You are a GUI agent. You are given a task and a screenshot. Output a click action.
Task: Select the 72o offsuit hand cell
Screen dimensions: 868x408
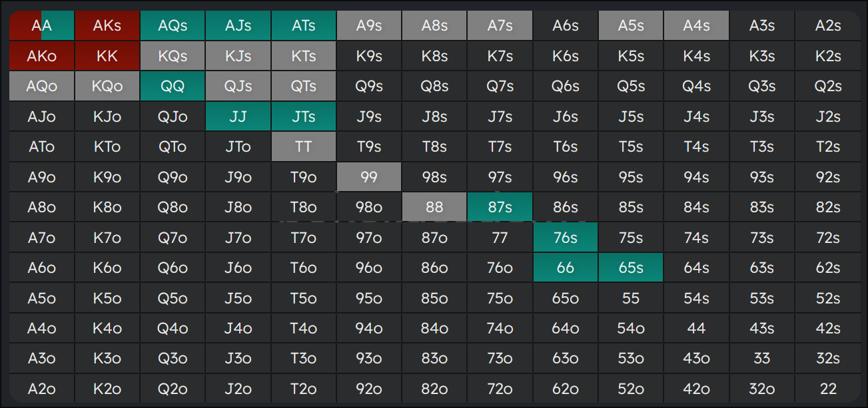click(500, 389)
